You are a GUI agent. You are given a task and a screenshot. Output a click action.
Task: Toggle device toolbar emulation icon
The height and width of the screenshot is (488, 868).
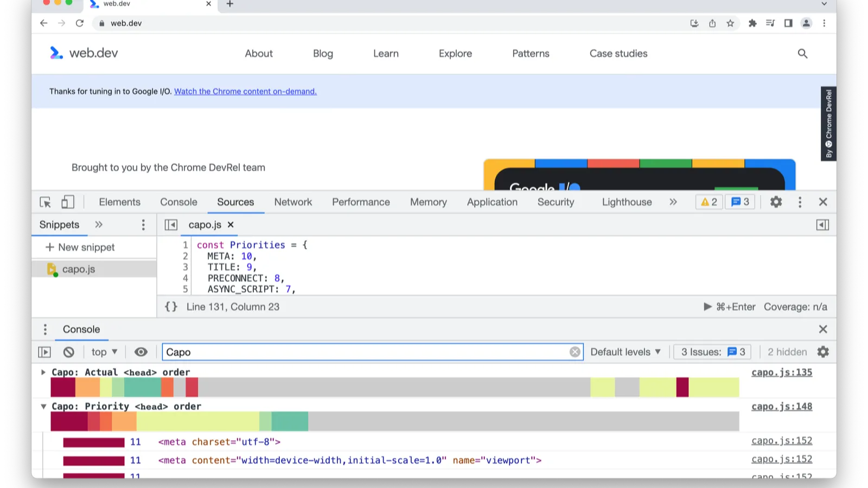coord(68,202)
